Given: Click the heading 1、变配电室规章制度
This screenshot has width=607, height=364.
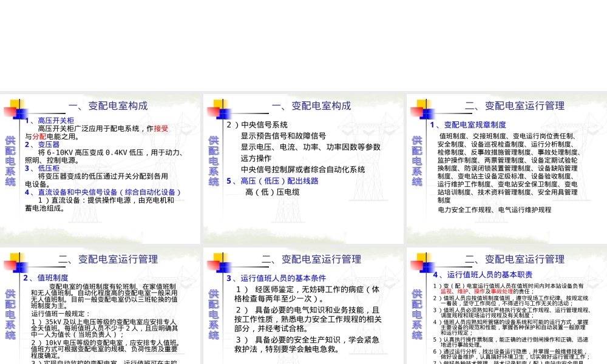Looking at the screenshot, I should pyautogui.click(x=468, y=125).
